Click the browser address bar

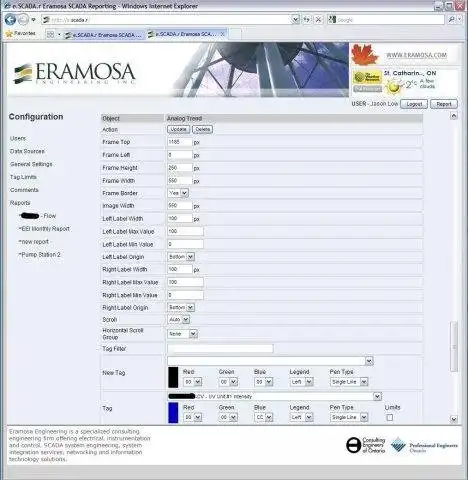[x=167, y=20]
